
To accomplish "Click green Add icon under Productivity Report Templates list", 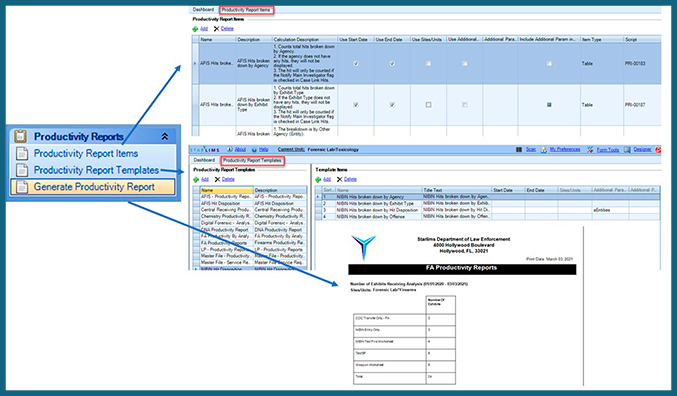I will (196, 179).
